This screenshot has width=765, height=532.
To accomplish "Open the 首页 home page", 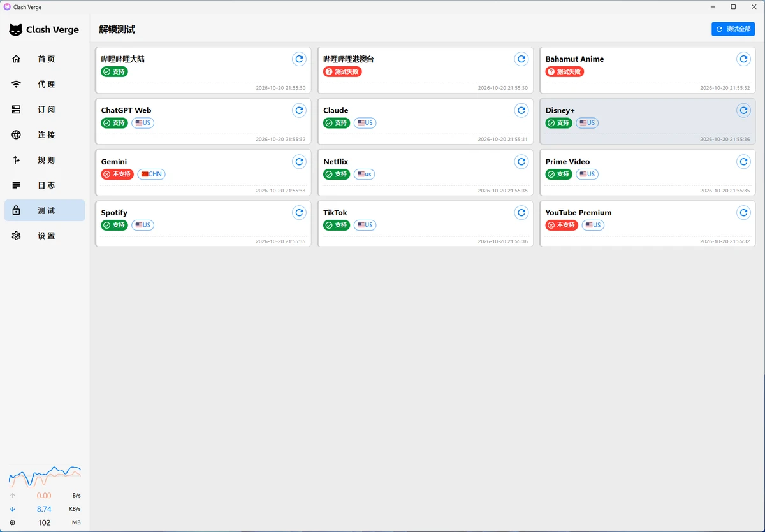I will [45, 59].
